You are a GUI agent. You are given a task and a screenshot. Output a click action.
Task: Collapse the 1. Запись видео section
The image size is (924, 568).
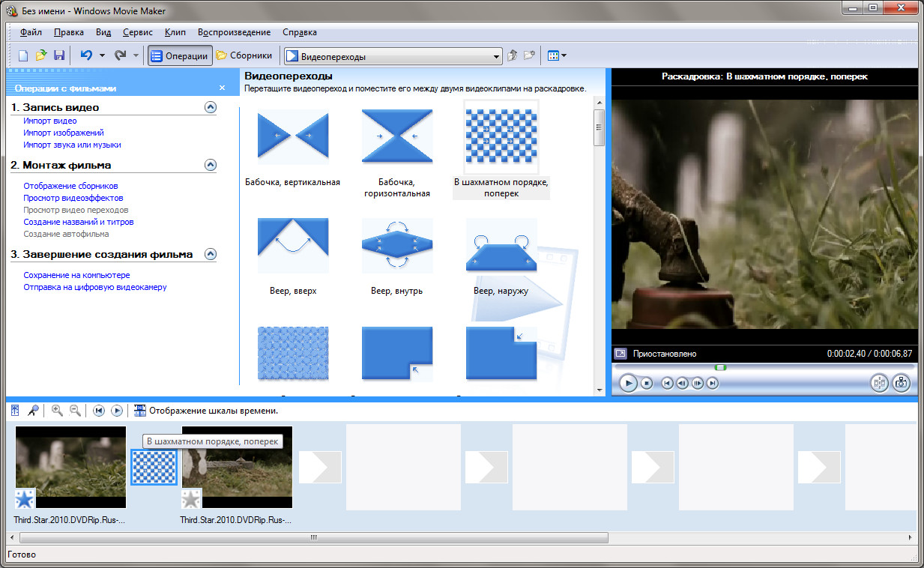211,107
